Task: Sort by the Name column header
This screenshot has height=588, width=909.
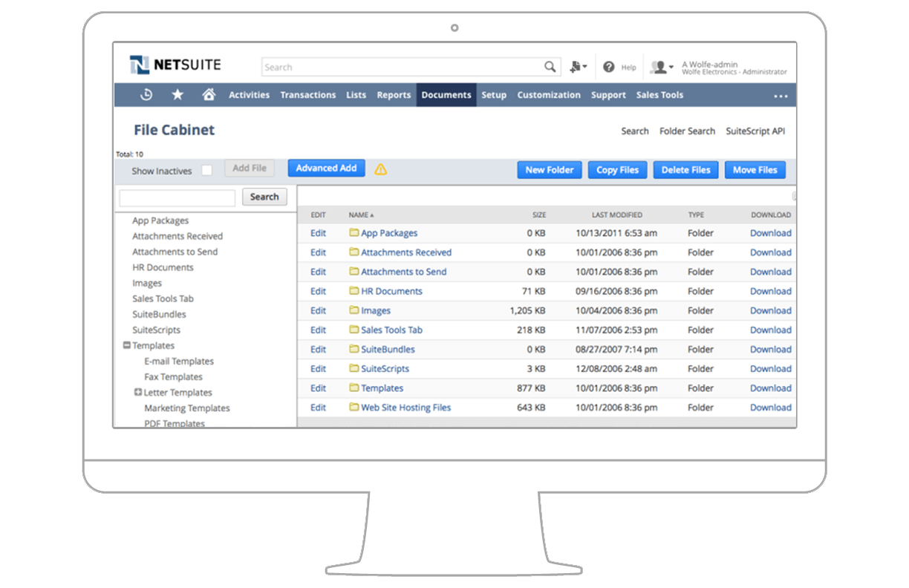Action: (x=361, y=215)
